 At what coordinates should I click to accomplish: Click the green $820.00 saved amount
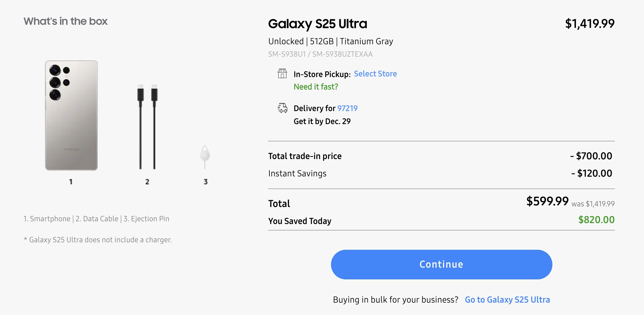coord(596,220)
